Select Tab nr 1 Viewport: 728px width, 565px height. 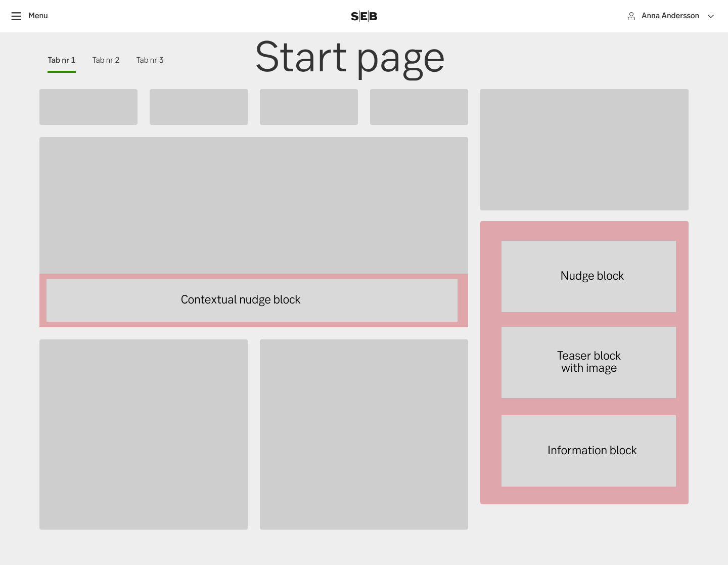point(61,60)
